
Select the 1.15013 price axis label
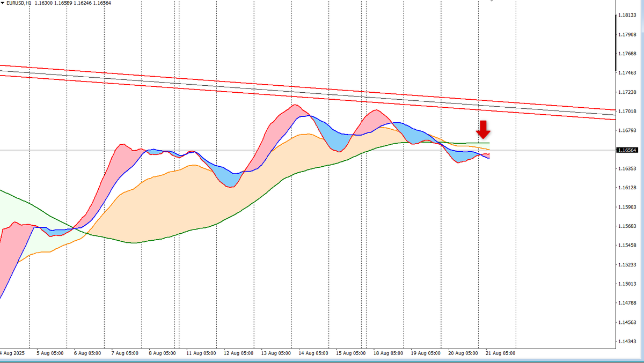[627, 284]
